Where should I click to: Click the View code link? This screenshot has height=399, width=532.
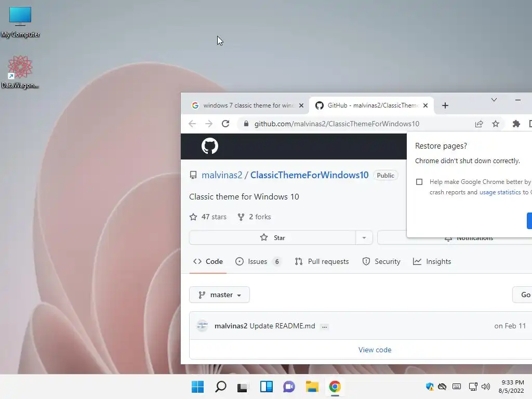(375, 350)
